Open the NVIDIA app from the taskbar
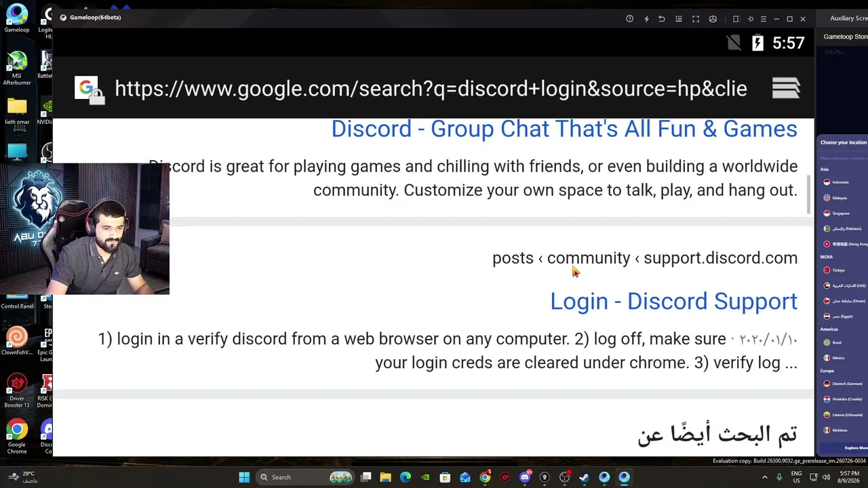Screen dimensions: 868x488 pyautogui.click(x=425, y=477)
